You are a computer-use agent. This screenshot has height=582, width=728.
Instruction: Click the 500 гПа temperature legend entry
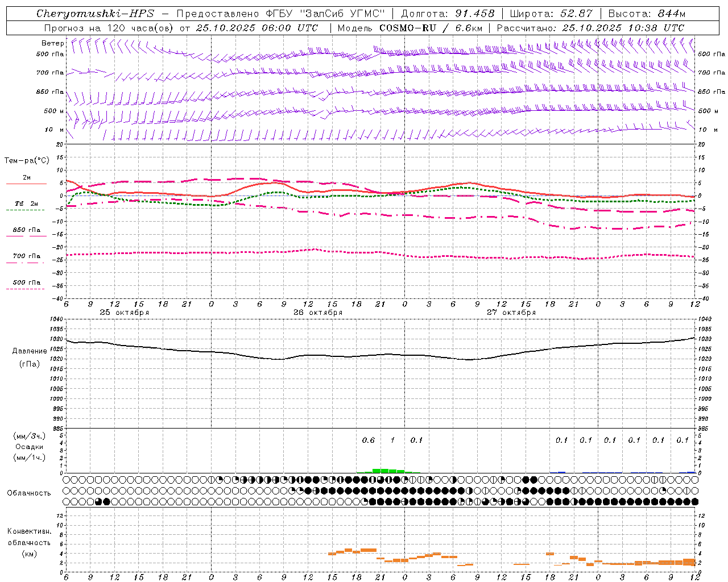(27, 282)
